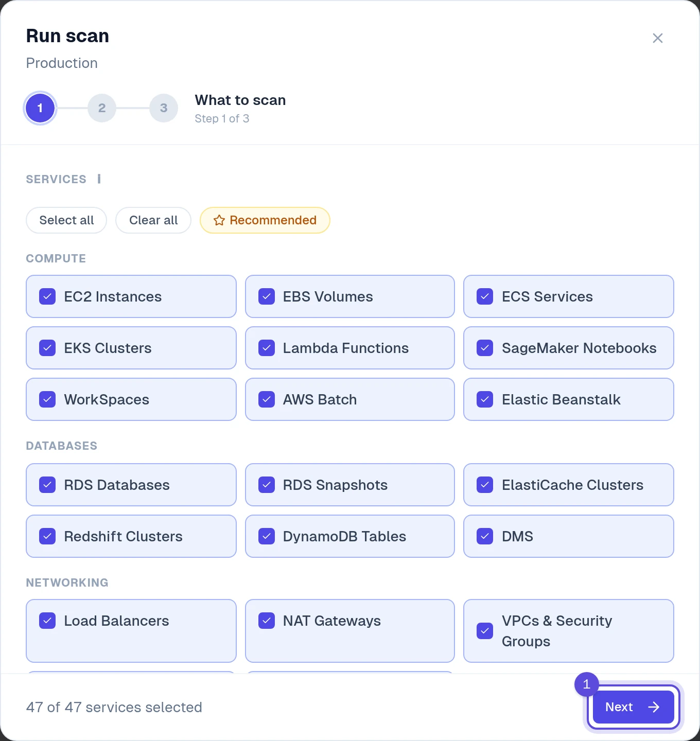Deselect Redshift Clusters
This screenshot has height=741, width=700.
[47, 536]
